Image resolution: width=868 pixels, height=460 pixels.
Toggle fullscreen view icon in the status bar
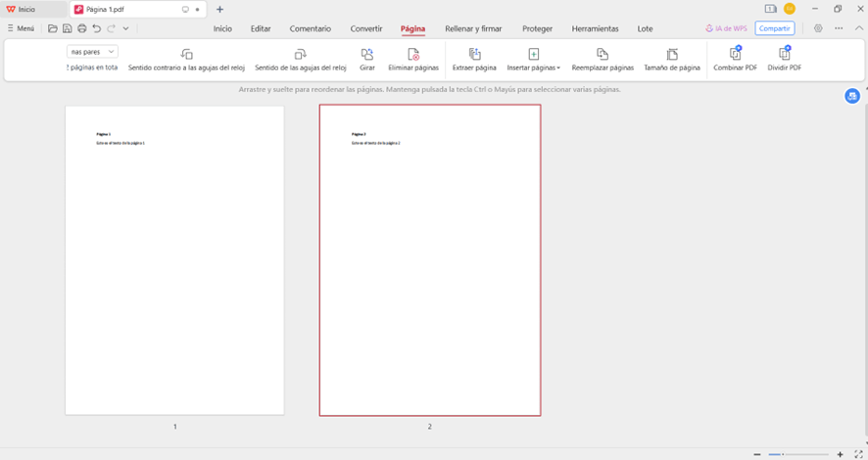(858, 455)
